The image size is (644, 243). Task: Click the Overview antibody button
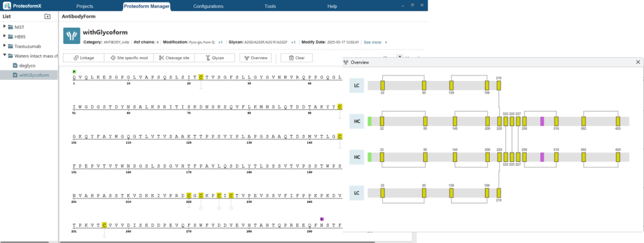coord(255,58)
